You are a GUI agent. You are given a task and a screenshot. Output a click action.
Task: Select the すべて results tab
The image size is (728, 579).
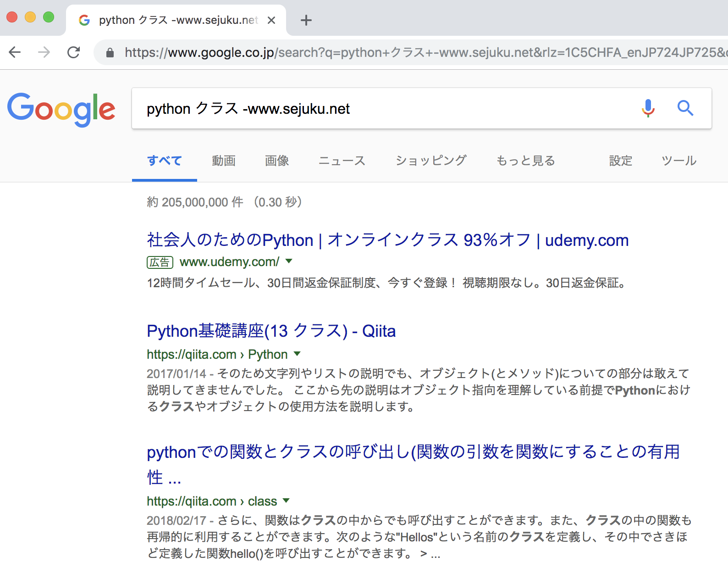(165, 161)
